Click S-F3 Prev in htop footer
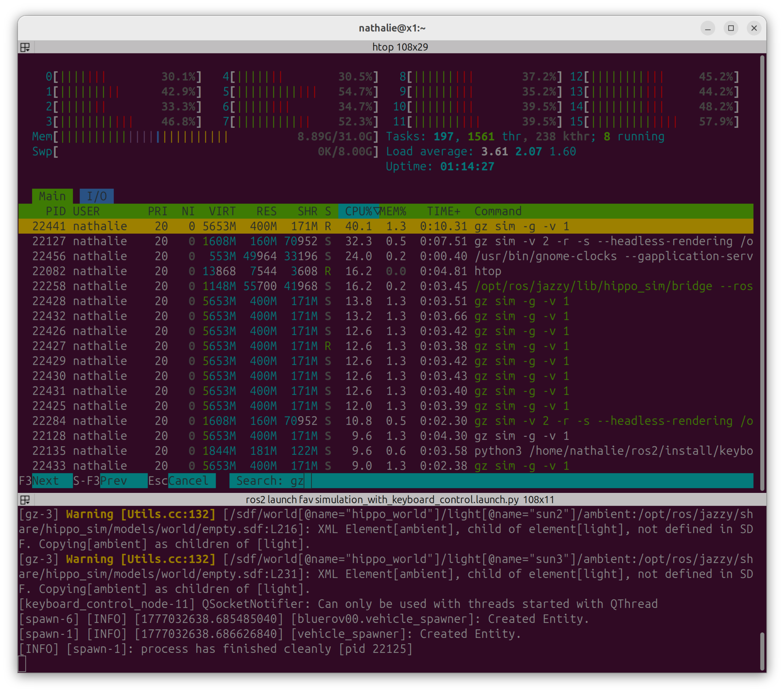The image size is (784, 692). click(111, 481)
